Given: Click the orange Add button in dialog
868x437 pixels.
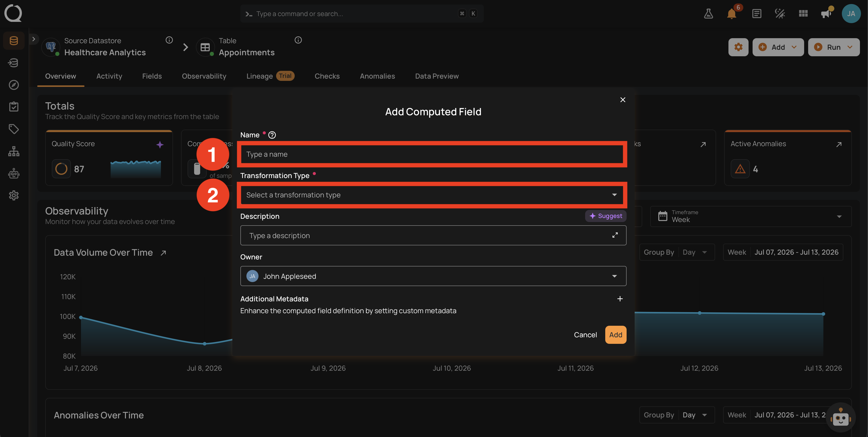Looking at the screenshot, I should [615, 335].
